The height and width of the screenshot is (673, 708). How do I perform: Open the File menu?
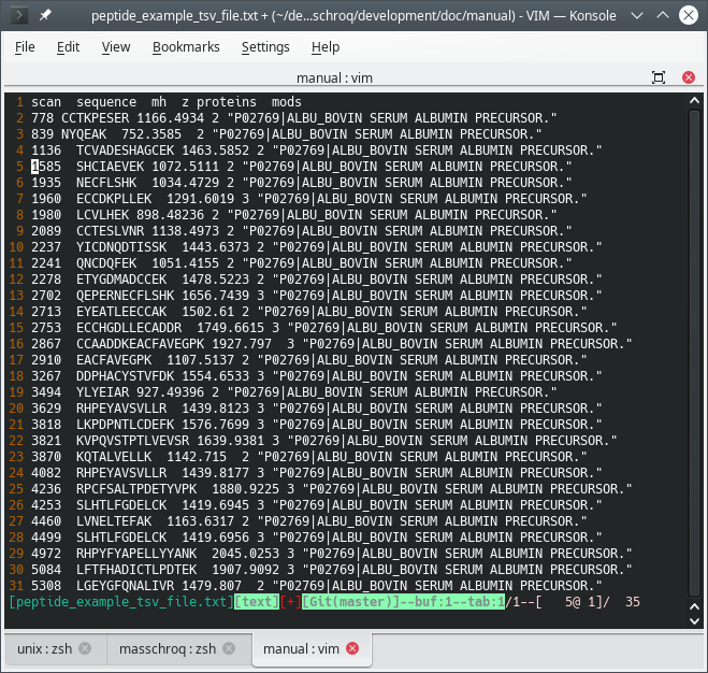25,47
